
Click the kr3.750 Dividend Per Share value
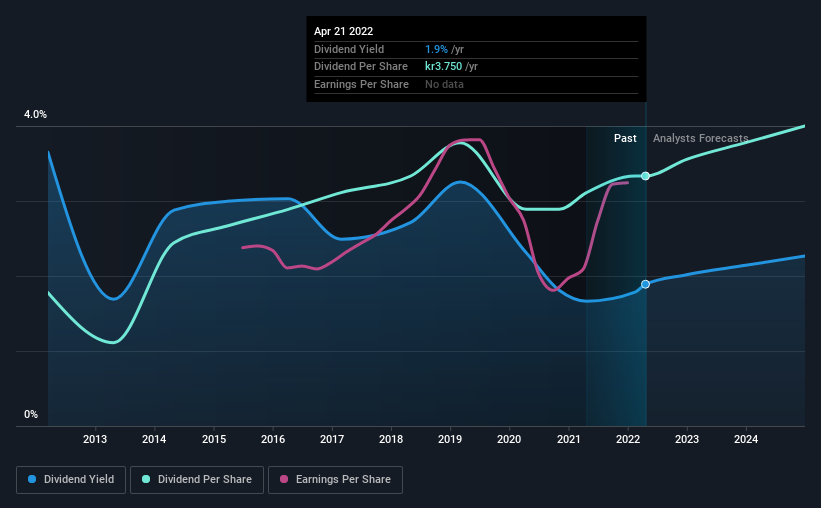443,67
